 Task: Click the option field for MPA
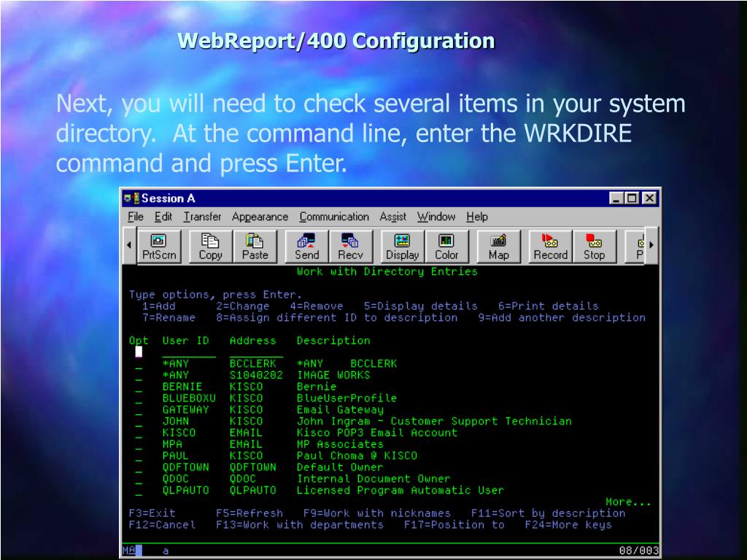click(139, 444)
